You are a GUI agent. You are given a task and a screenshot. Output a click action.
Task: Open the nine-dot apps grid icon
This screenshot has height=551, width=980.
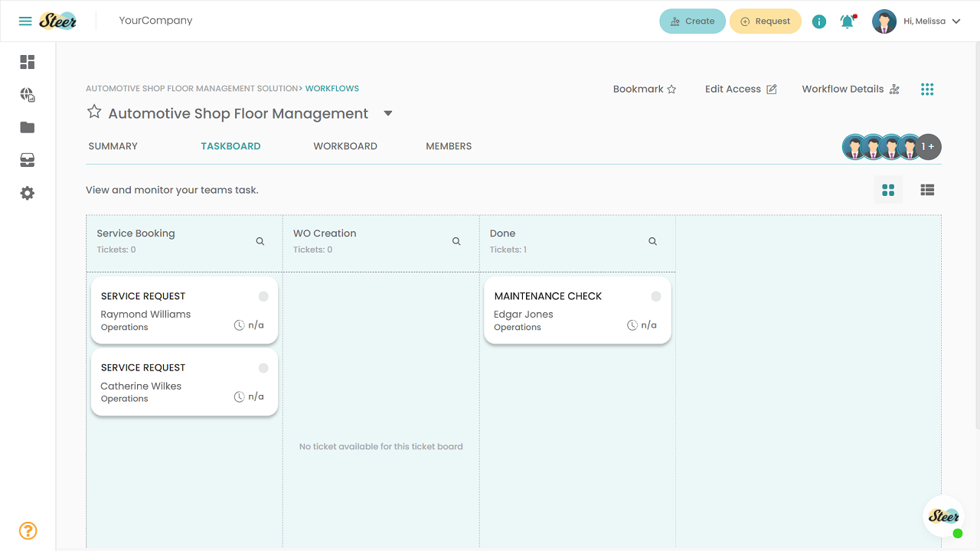[927, 90]
